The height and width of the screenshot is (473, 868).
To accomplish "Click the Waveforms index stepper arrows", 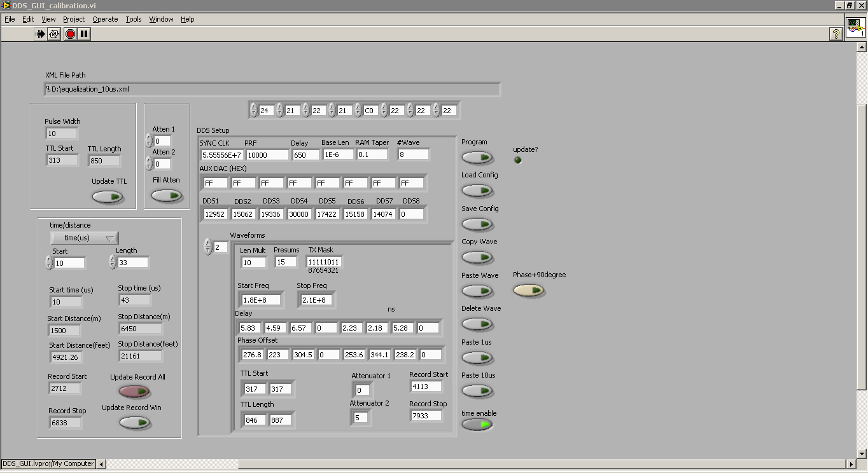I will click(207, 247).
